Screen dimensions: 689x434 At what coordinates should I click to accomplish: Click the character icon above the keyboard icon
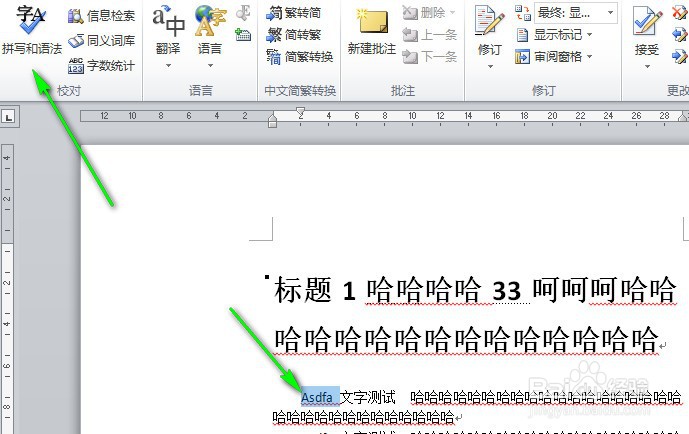click(x=243, y=13)
